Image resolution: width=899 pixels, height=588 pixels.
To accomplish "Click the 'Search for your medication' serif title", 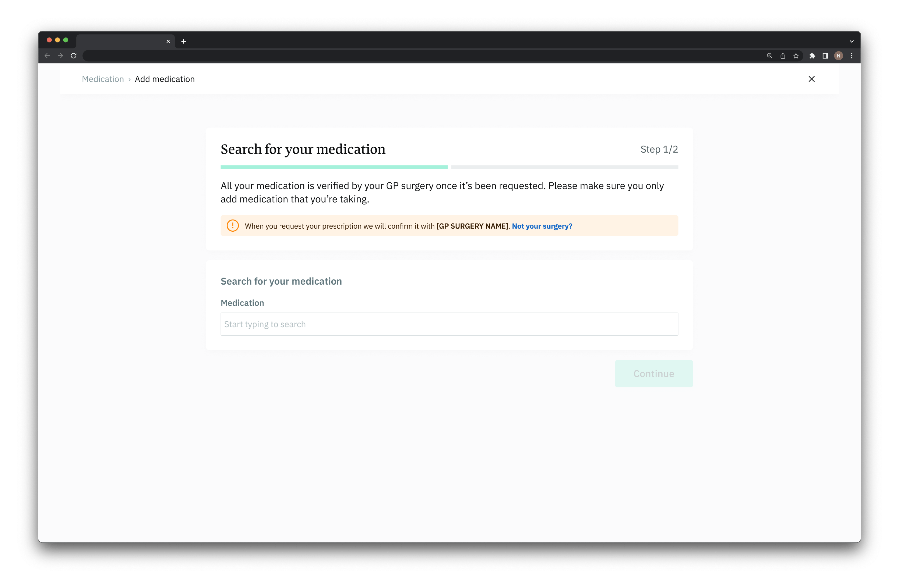I will (303, 149).
